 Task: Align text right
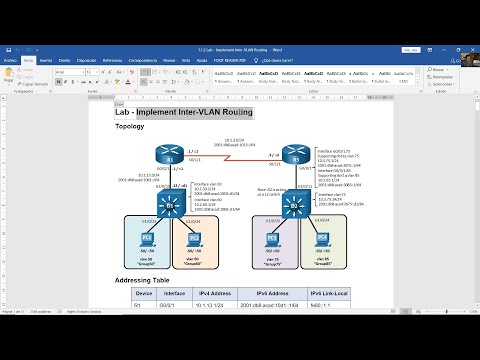click(158, 82)
